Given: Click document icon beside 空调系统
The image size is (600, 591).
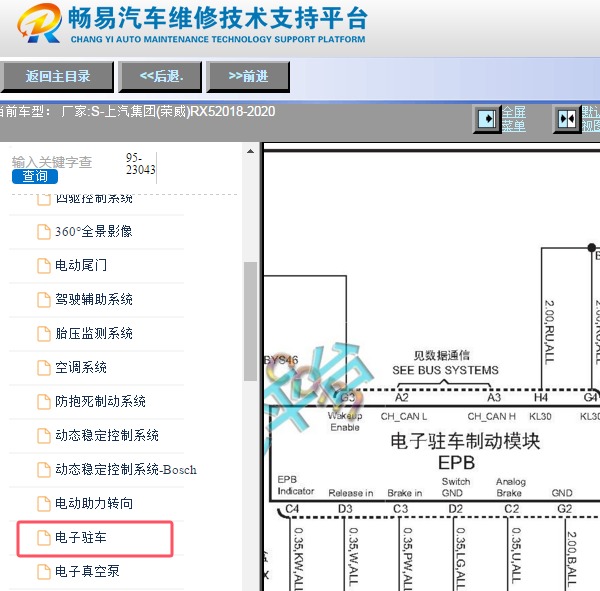Looking at the screenshot, I should [44, 368].
